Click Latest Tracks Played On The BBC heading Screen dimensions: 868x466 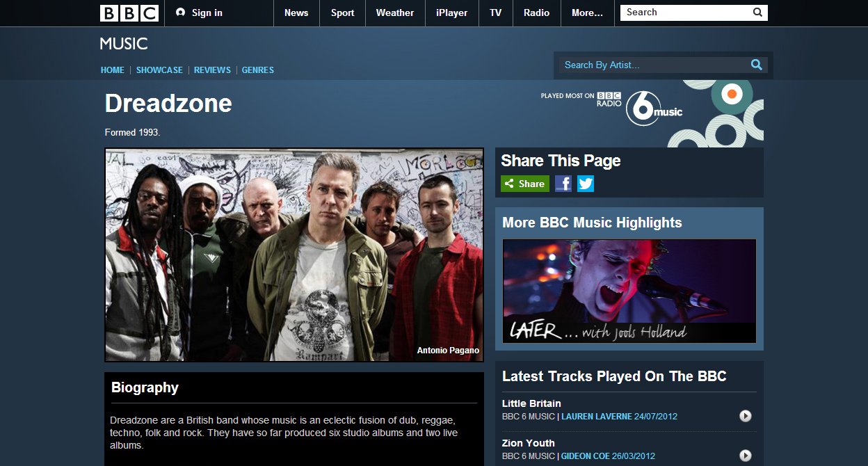[x=614, y=376]
